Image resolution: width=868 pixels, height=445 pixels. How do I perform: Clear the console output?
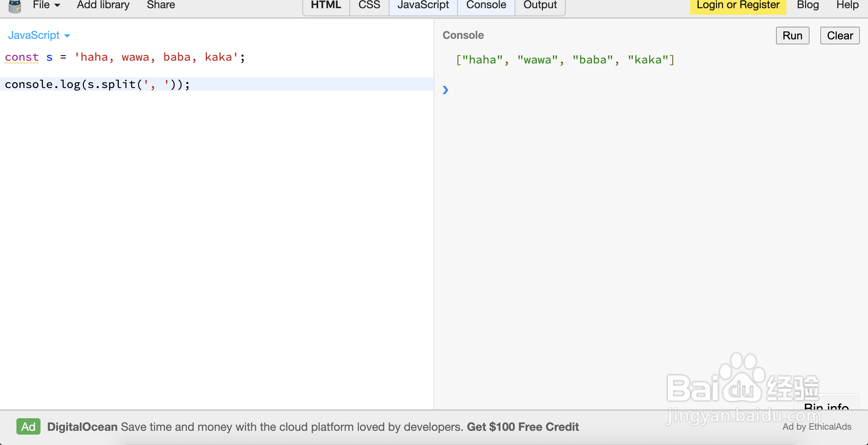click(x=839, y=36)
